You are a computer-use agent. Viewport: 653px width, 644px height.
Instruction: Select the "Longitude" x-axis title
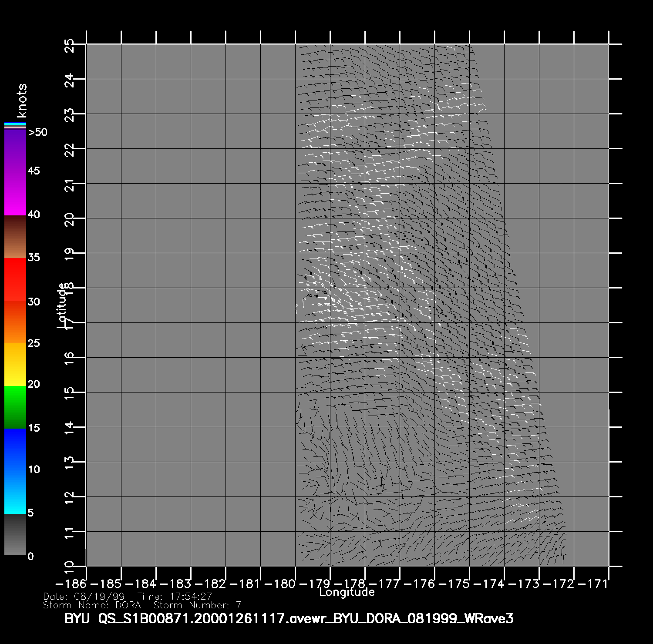coord(347,592)
